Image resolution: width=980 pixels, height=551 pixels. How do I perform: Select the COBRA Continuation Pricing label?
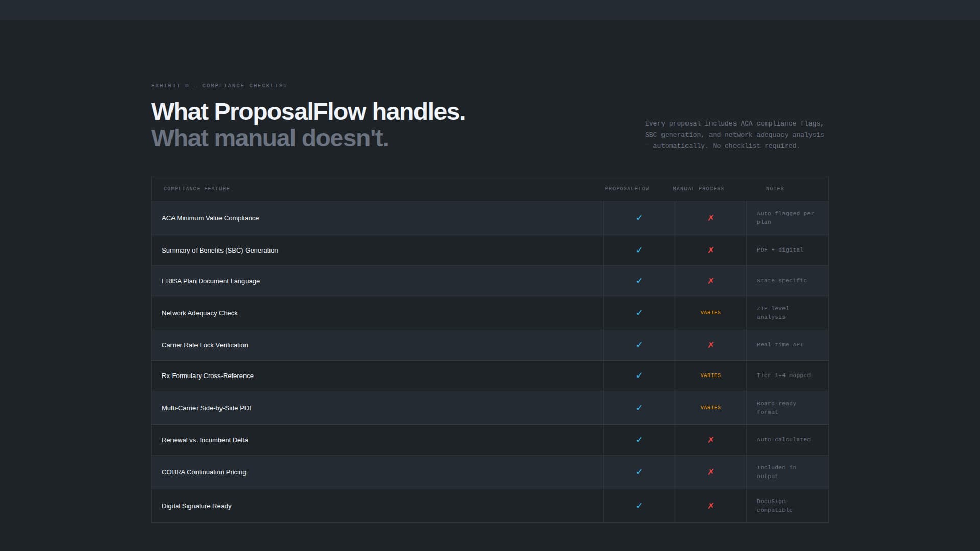coord(204,472)
